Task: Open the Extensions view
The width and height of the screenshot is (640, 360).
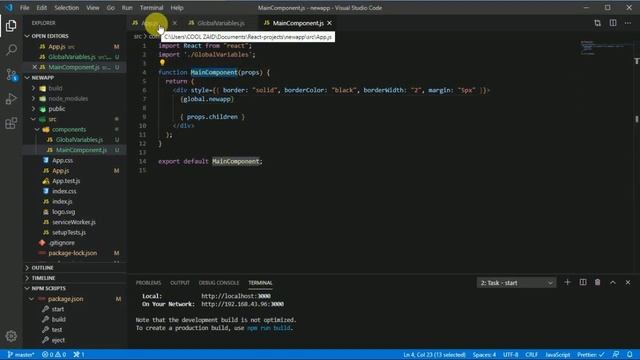Action: pos(11,123)
